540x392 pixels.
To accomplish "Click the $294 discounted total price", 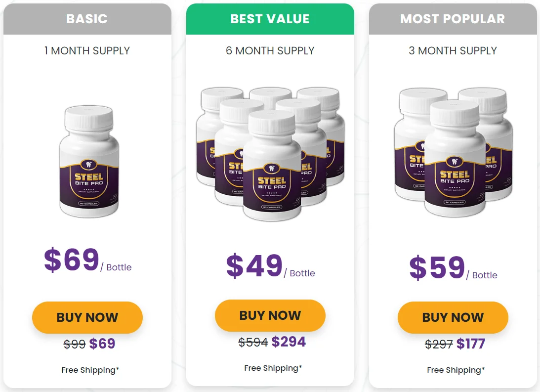I will [x=289, y=342].
